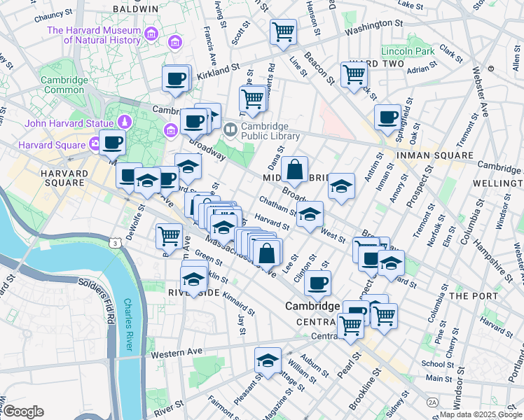This screenshot has height=420, width=524.
Task: Select the graduation cap marker near Antrim St
Action: pyautogui.click(x=341, y=189)
